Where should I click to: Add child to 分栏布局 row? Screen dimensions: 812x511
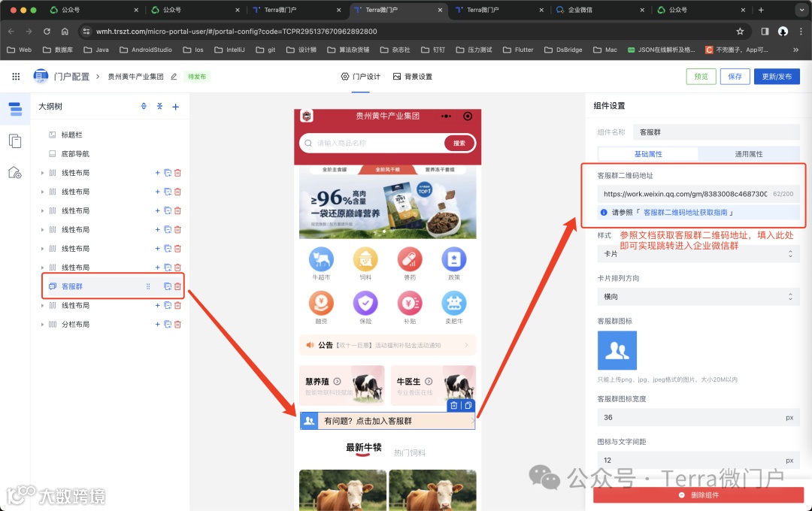(x=157, y=324)
